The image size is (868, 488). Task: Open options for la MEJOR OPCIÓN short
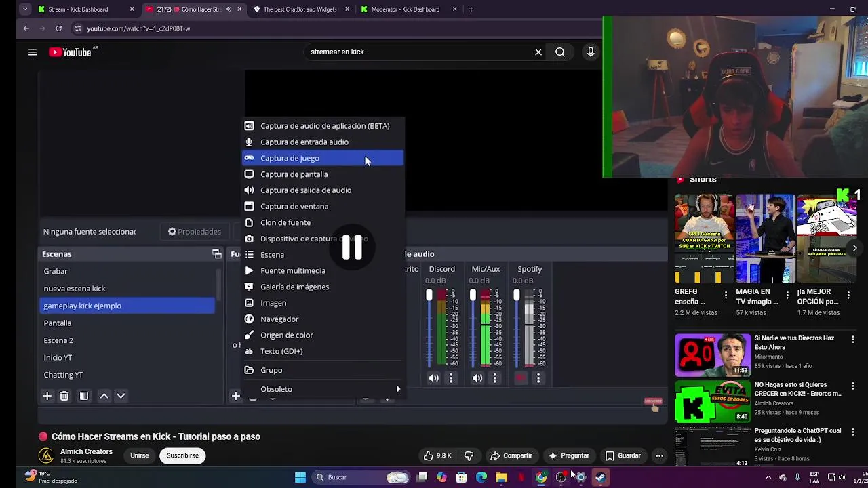(x=848, y=296)
